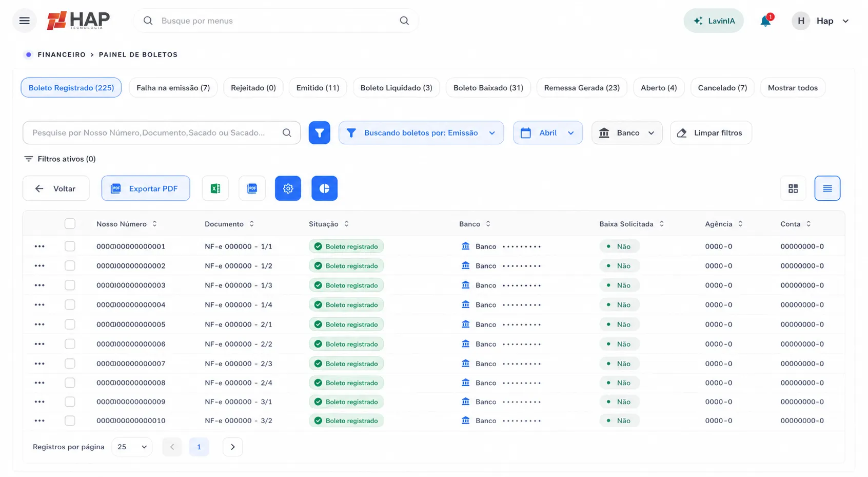Sort by Agência column arrows
868x477 pixels.
(740, 224)
